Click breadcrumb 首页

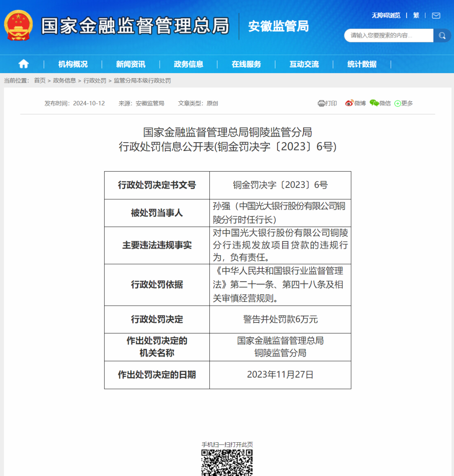point(40,80)
